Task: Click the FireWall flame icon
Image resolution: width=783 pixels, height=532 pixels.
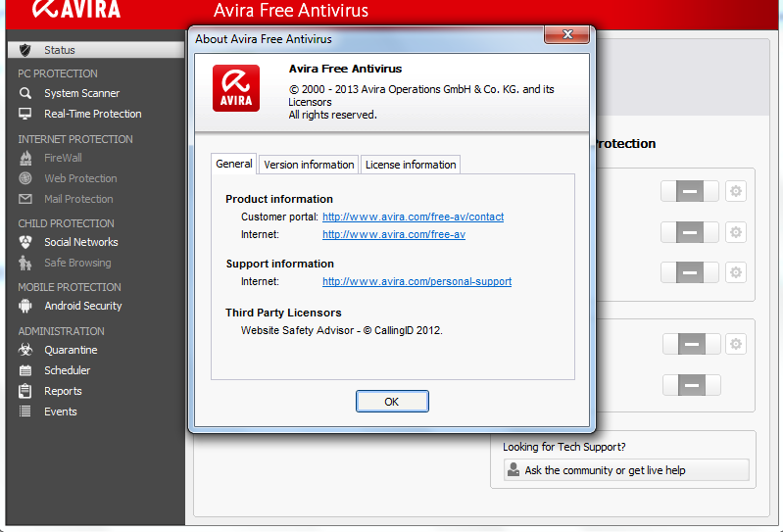Action: coord(25,158)
